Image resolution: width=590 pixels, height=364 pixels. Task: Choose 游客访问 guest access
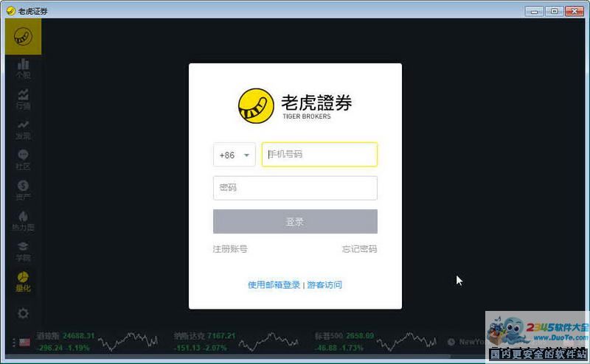[x=324, y=284]
